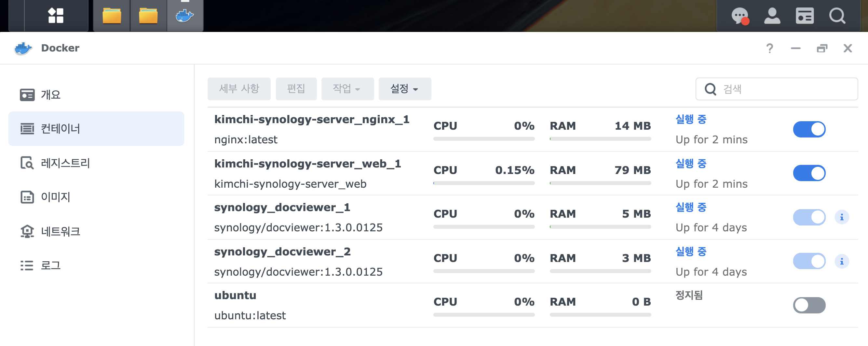The height and width of the screenshot is (346, 868).
Task: Minimize the Docker window
Action: [x=795, y=48]
